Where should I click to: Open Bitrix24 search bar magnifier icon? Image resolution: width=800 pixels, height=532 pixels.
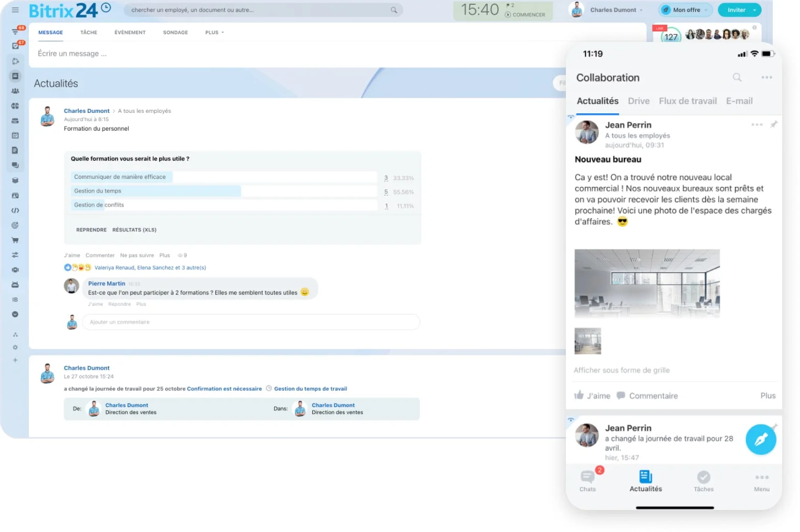tap(393, 9)
